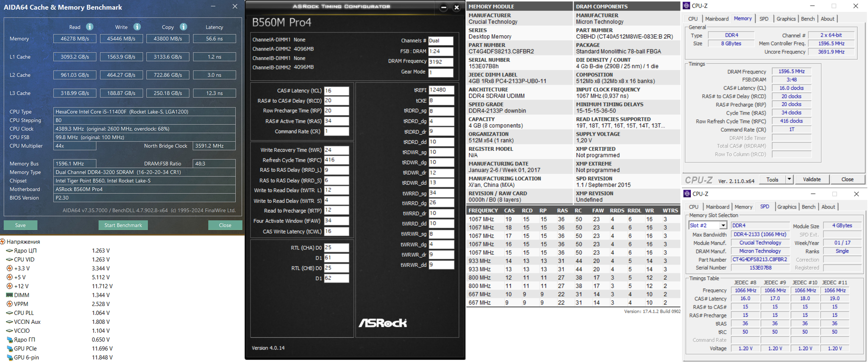
Task: Click the CPU-Z app icon in the SPD window title bar
Action: (687, 194)
